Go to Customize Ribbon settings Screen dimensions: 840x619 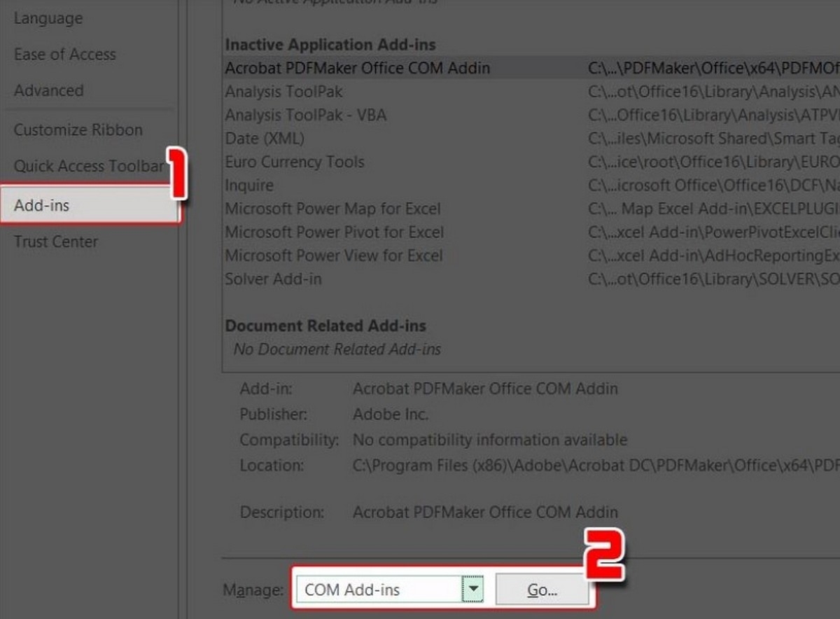click(78, 130)
